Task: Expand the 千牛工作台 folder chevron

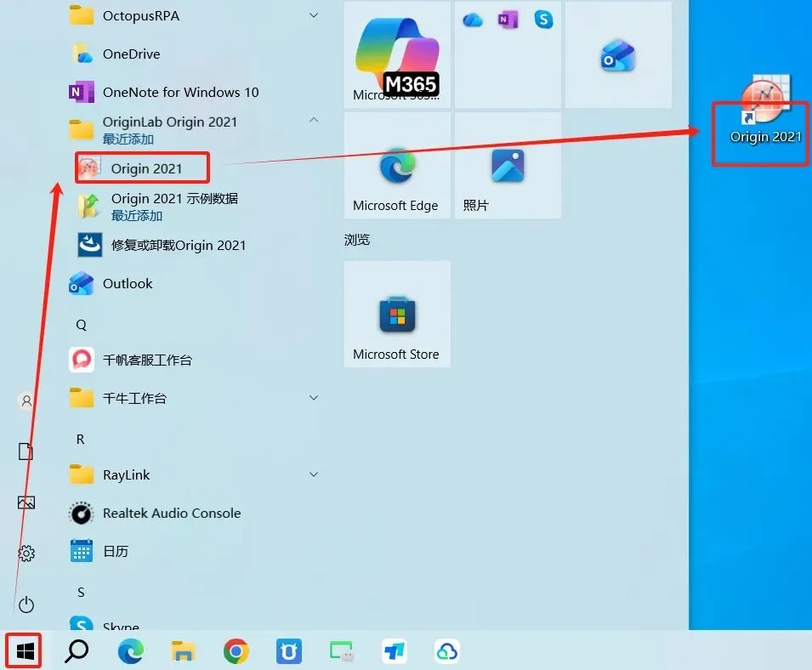Action: pos(314,398)
